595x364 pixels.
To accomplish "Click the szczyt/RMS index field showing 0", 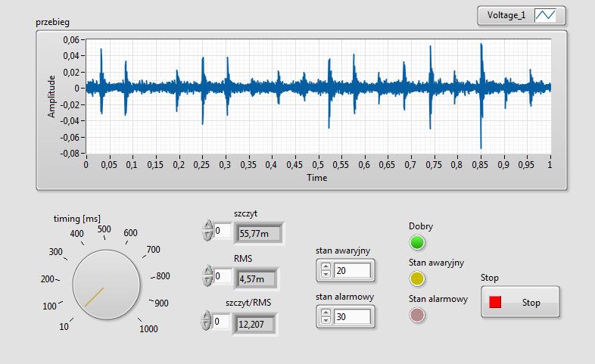I will tap(221, 321).
